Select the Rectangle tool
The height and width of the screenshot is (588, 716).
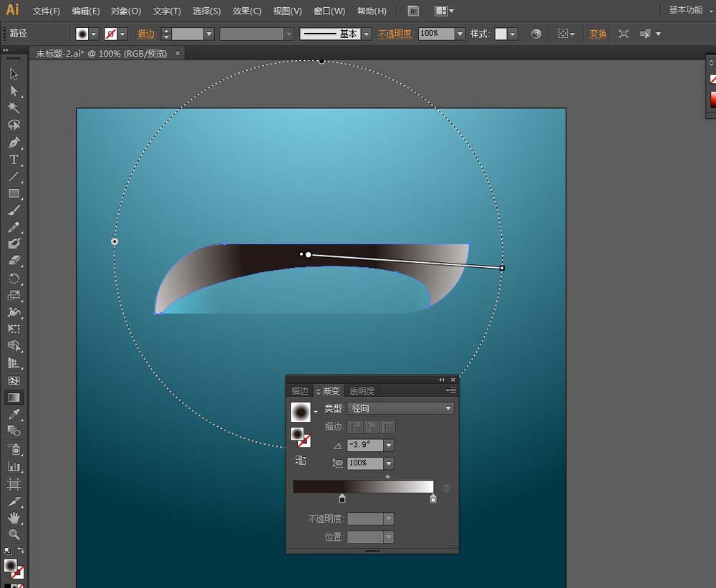pos(14,193)
